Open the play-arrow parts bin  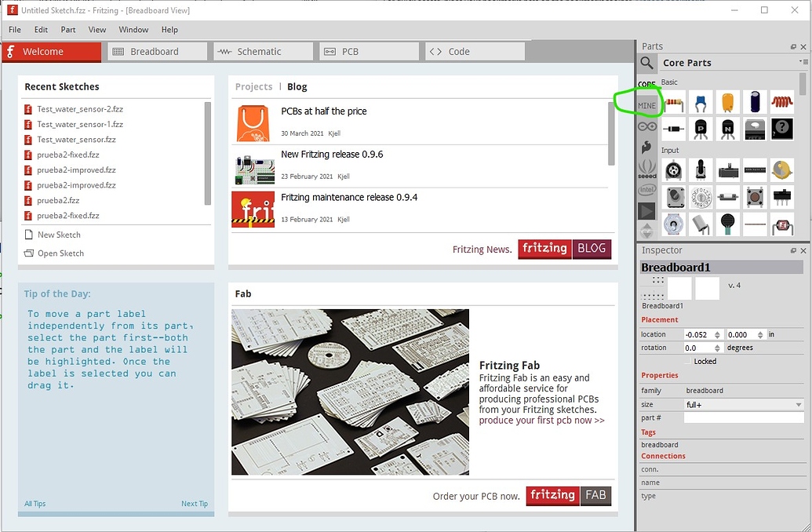point(646,211)
